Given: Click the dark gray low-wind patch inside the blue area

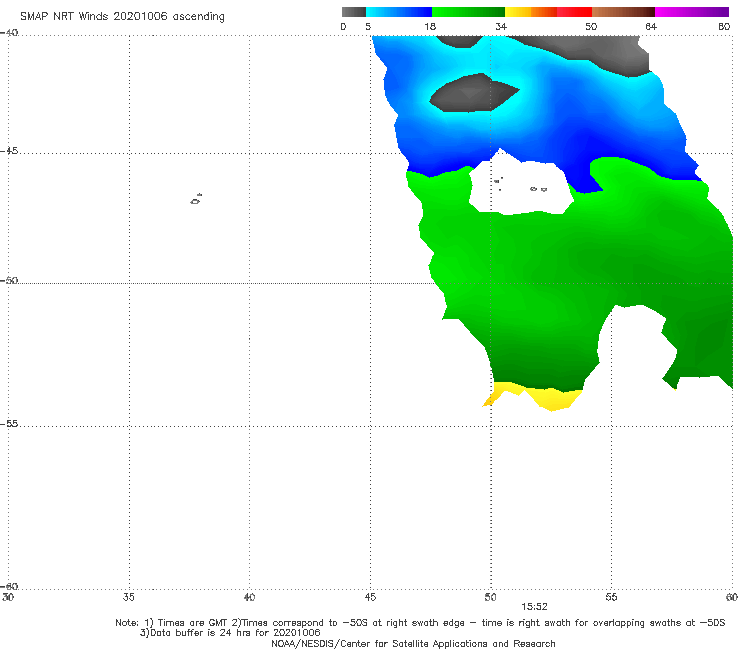Looking at the screenshot, I should click(472, 93).
